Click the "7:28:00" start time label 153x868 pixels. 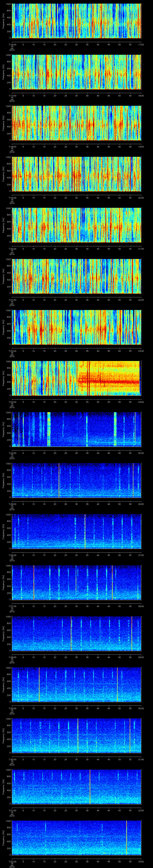point(12,657)
